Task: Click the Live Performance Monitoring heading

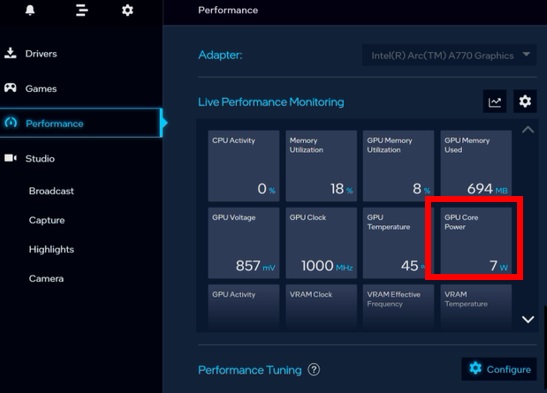Action: 271,102
